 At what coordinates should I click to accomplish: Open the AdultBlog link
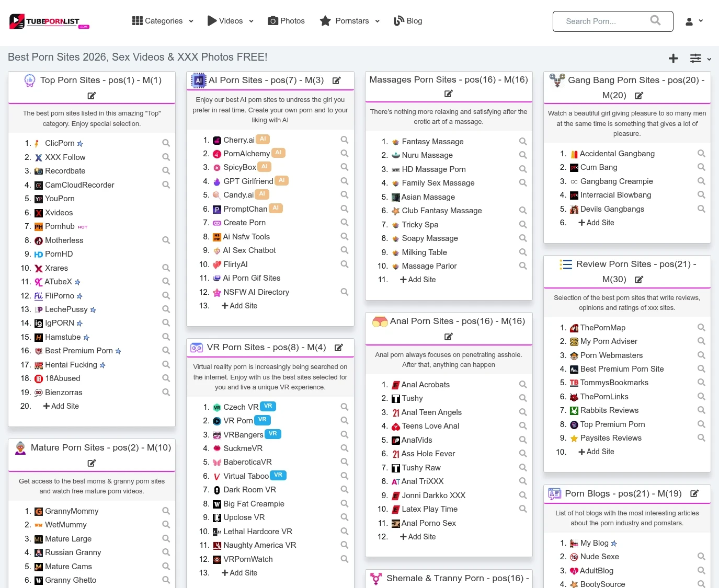point(597,571)
